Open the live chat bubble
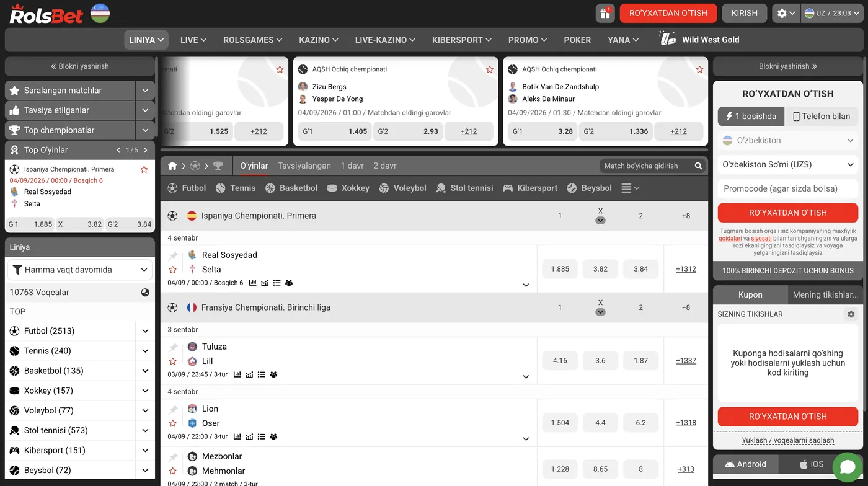This screenshot has width=868, height=486. coord(848,467)
